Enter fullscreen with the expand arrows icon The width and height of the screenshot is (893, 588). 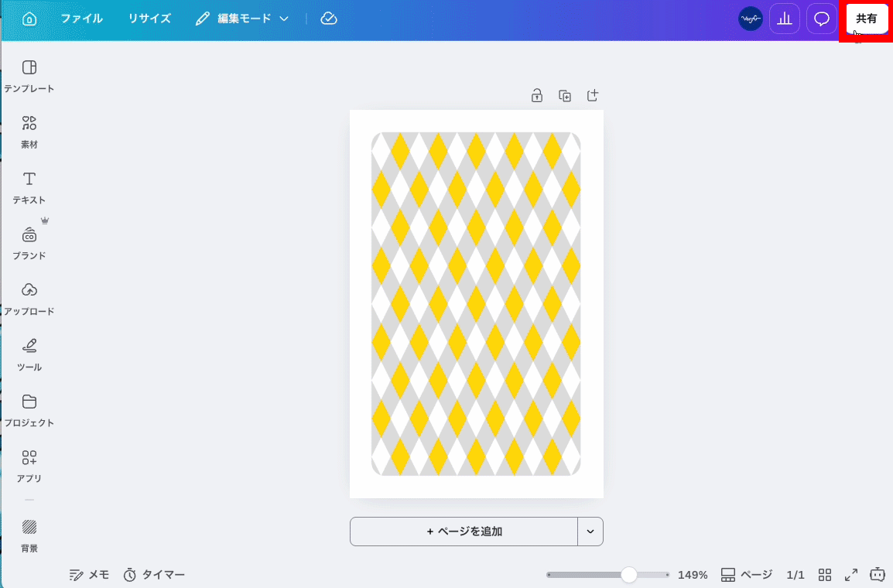pyautogui.click(x=851, y=575)
